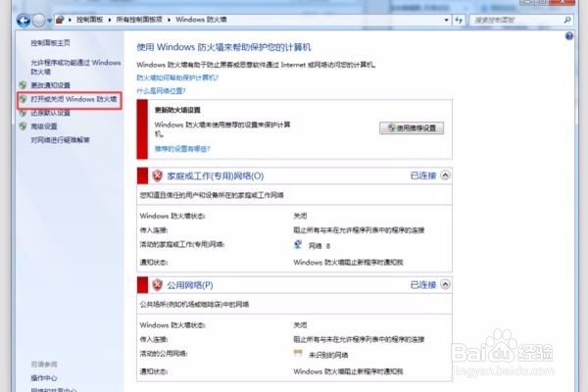The width and height of the screenshot is (588, 392).
Task: Click 使用推荐设置 button
Action: [412, 128]
